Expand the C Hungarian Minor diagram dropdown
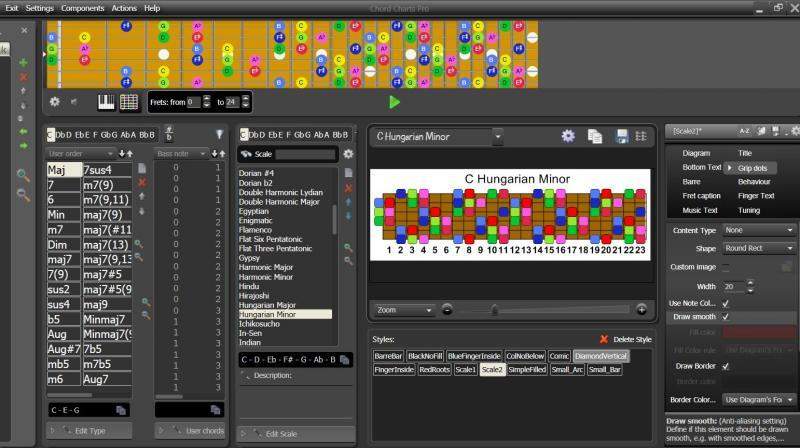Image resolution: width=800 pixels, height=448 pixels. pos(497,137)
